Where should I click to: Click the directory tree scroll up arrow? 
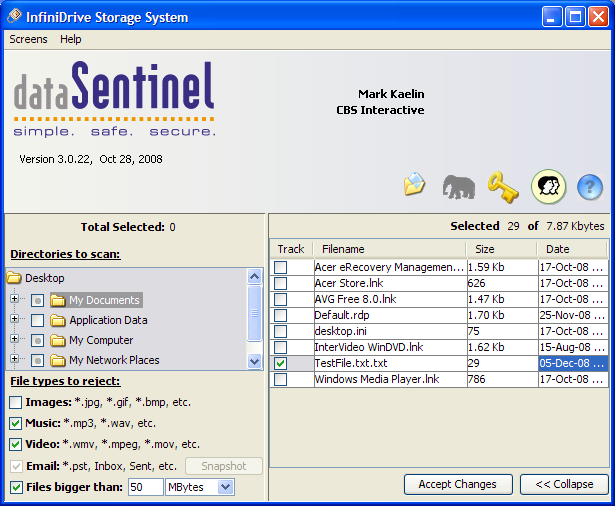pos(255,277)
